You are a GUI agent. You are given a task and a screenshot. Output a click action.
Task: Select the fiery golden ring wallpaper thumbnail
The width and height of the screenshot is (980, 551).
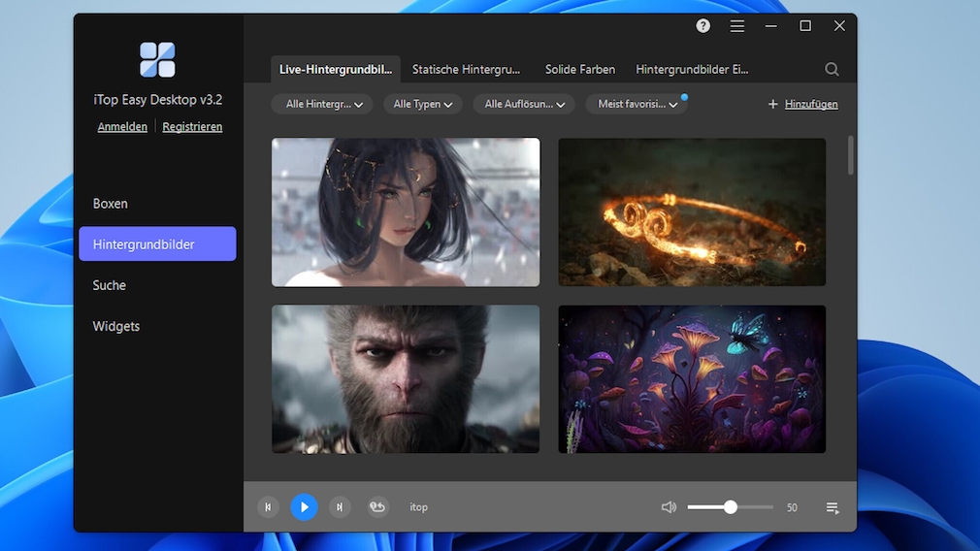[692, 212]
